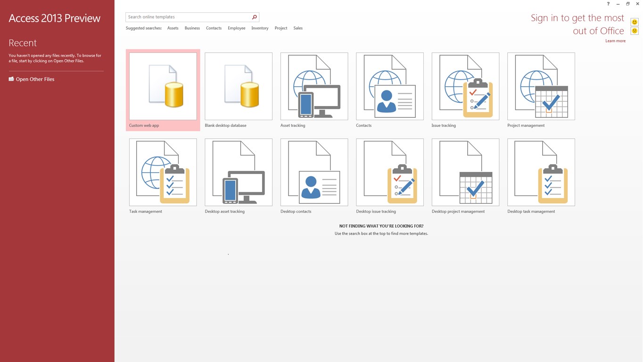This screenshot has height=362, width=644.
Task: Open the Issue tracking template
Action: coord(465,86)
